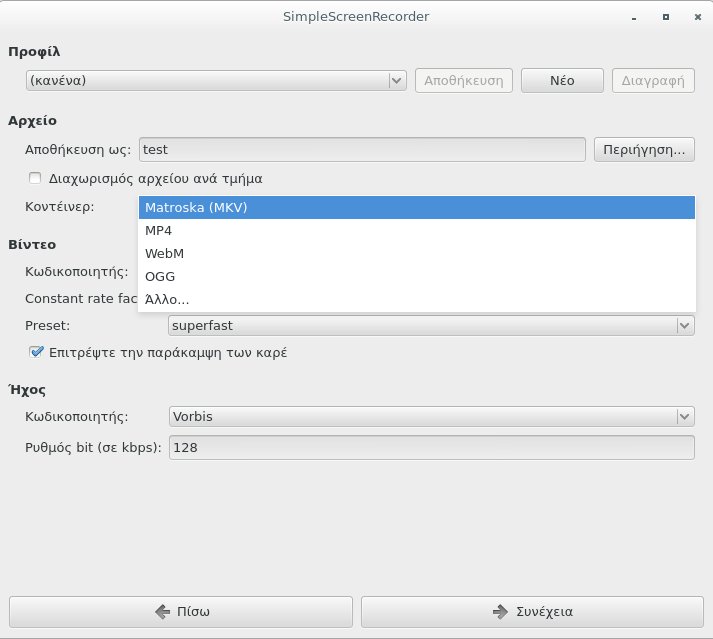Maximize the SimpleScreenRecorder window
The width and height of the screenshot is (713, 639).
pyautogui.click(x=663, y=17)
